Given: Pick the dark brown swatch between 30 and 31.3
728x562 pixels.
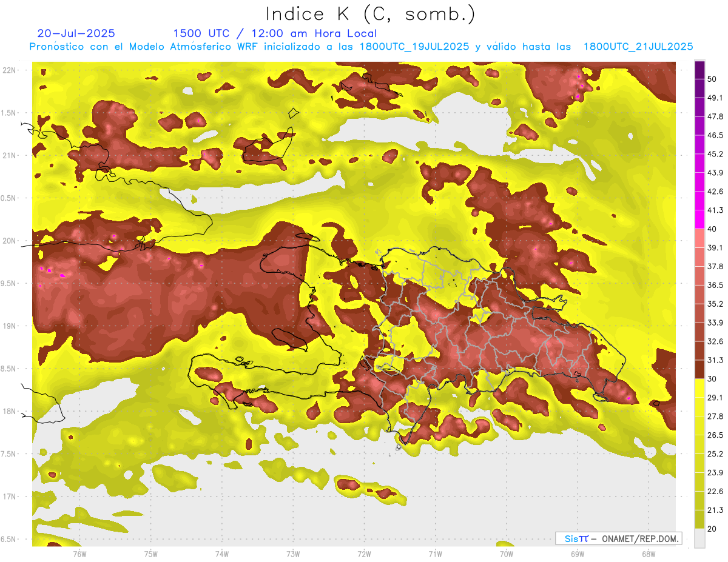Looking at the screenshot, I should click(x=699, y=369).
